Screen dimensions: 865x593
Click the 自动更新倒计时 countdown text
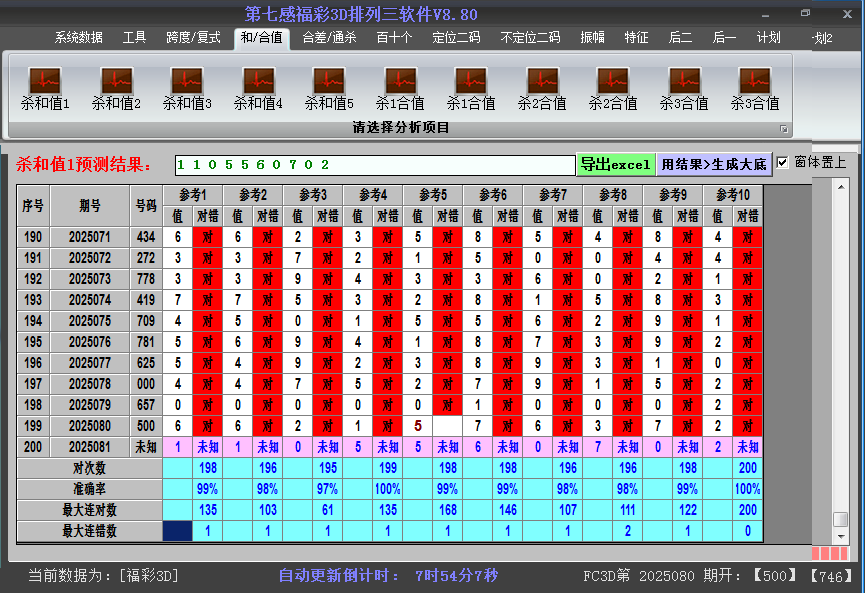[x=388, y=576]
